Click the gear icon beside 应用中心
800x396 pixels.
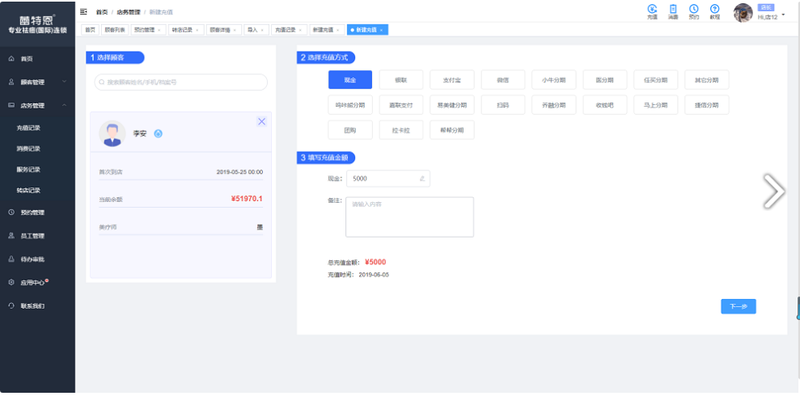click(11, 282)
